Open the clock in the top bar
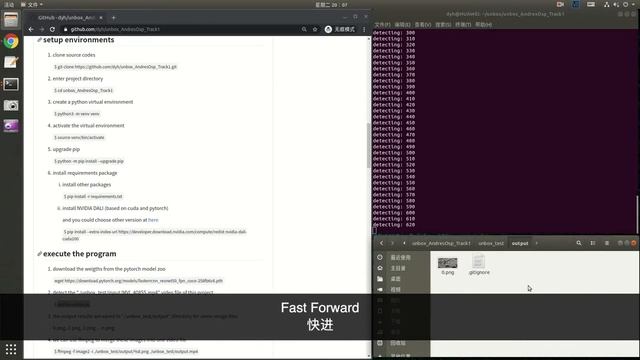 [331, 4]
